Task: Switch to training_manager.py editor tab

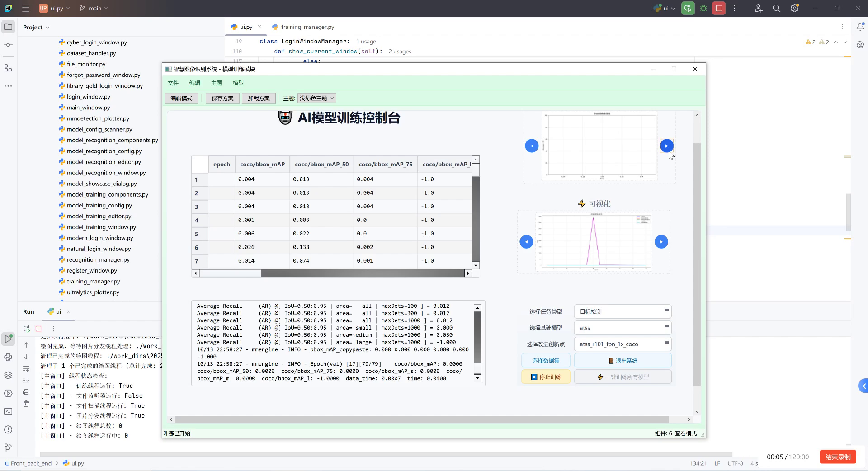Action: (303, 27)
